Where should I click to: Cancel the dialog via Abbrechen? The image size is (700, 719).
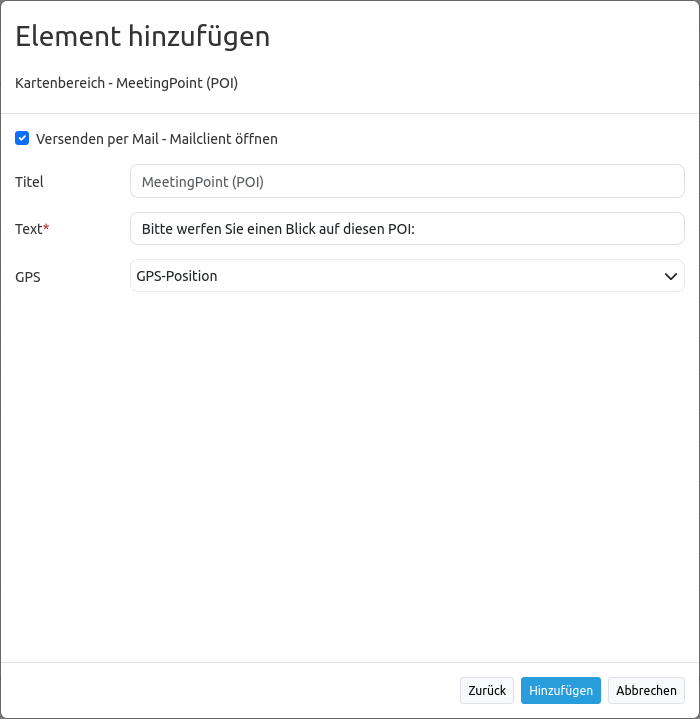coord(646,691)
